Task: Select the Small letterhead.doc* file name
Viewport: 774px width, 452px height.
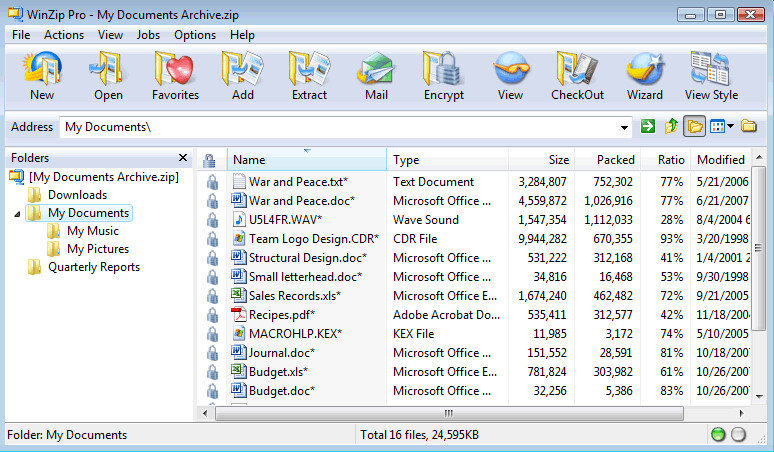Action: [x=306, y=276]
